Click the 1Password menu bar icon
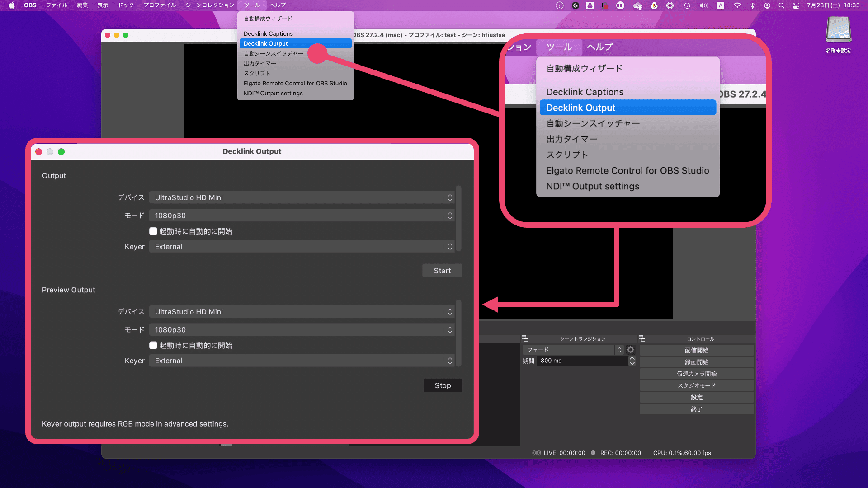Image resolution: width=868 pixels, height=488 pixels. click(x=670, y=5)
